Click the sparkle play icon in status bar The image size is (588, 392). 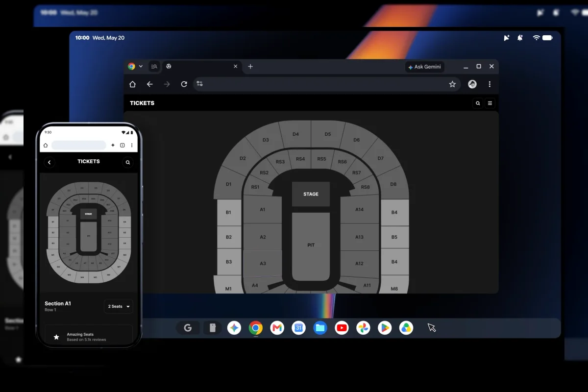pos(507,38)
